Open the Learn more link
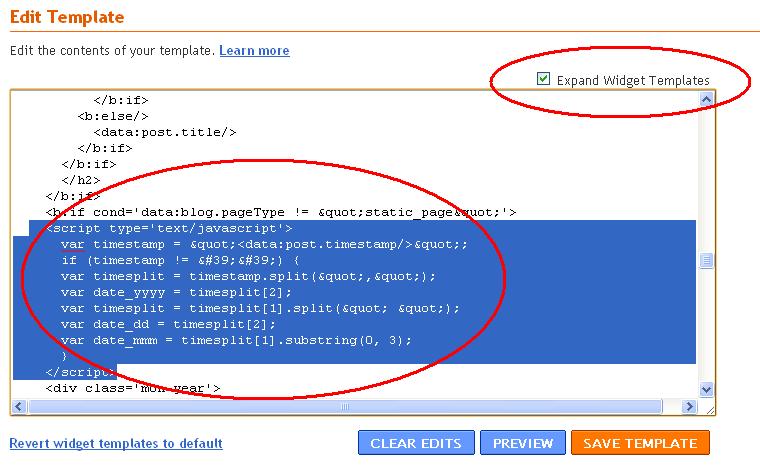The height and width of the screenshot is (470, 760). 254,50
